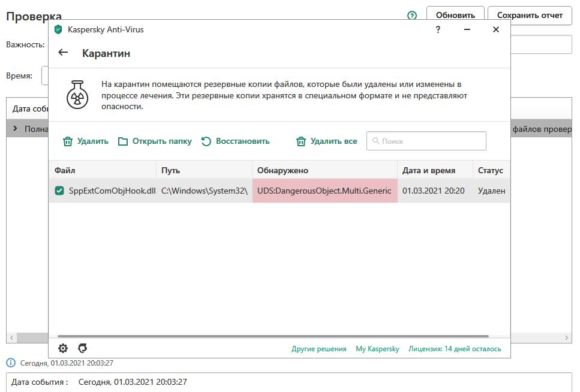Open the support agent icon at bottom
Image resolution: width=580 pixels, height=392 pixels.
click(x=83, y=348)
